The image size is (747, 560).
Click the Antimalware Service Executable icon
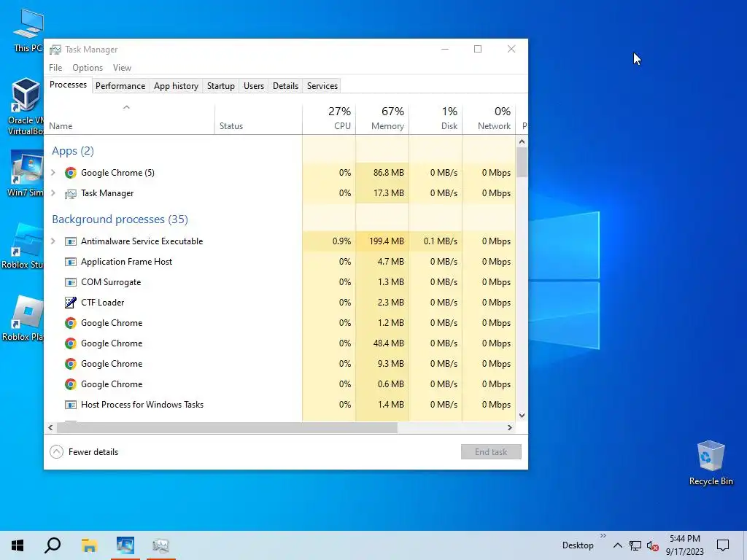(71, 241)
